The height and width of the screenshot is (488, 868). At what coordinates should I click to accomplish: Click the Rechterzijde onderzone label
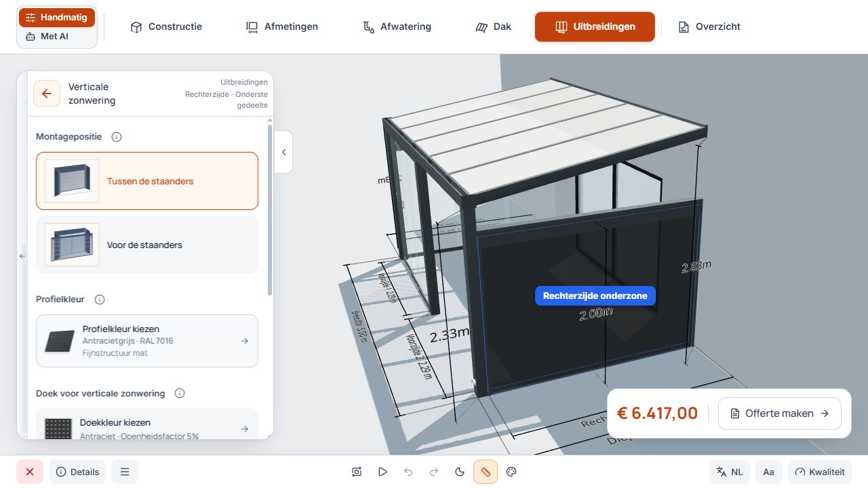(x=595, y=296)
